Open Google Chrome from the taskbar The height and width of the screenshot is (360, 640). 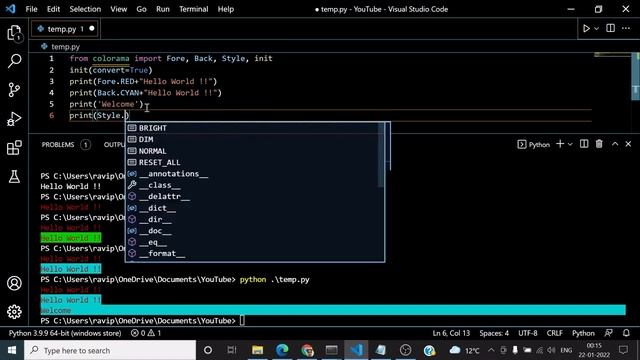307,350
